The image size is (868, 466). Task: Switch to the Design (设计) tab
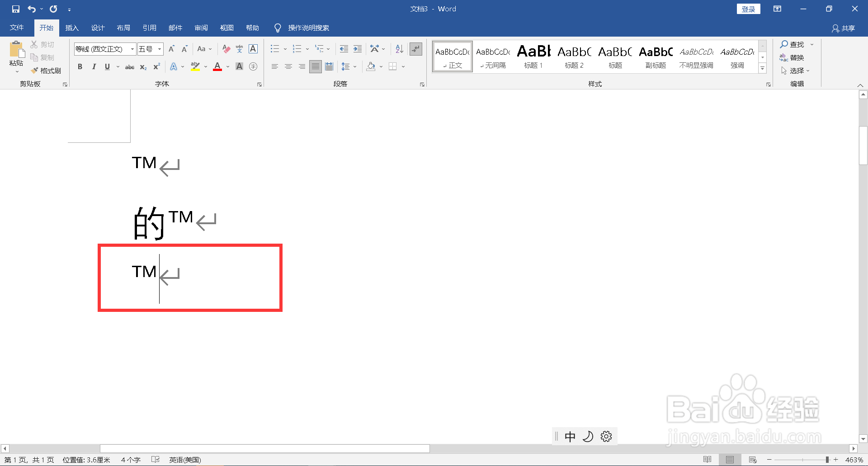tap(98, 28)
